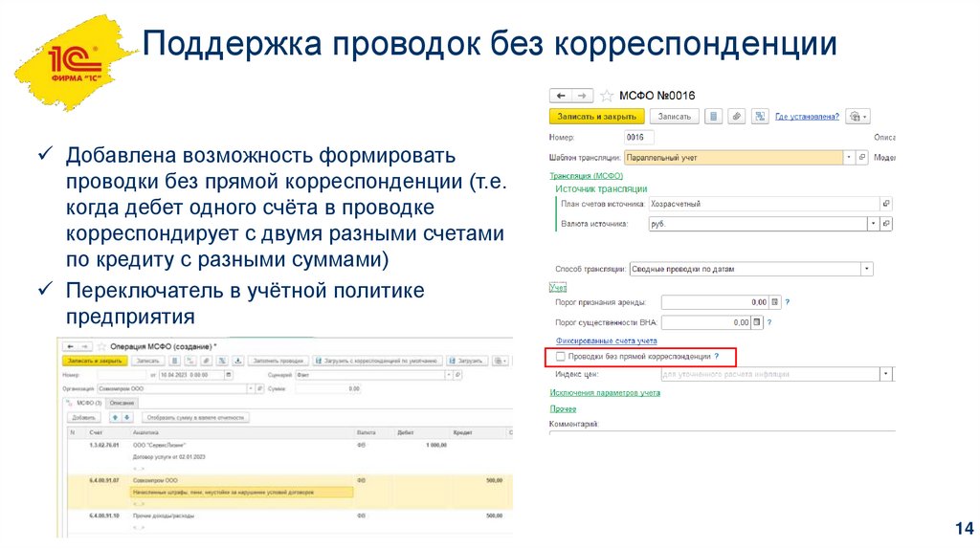Viewport: 980px width, 549px height.
Task: Expand the Валюта источника dropdown arrow
Action: (x=873, y=223)
